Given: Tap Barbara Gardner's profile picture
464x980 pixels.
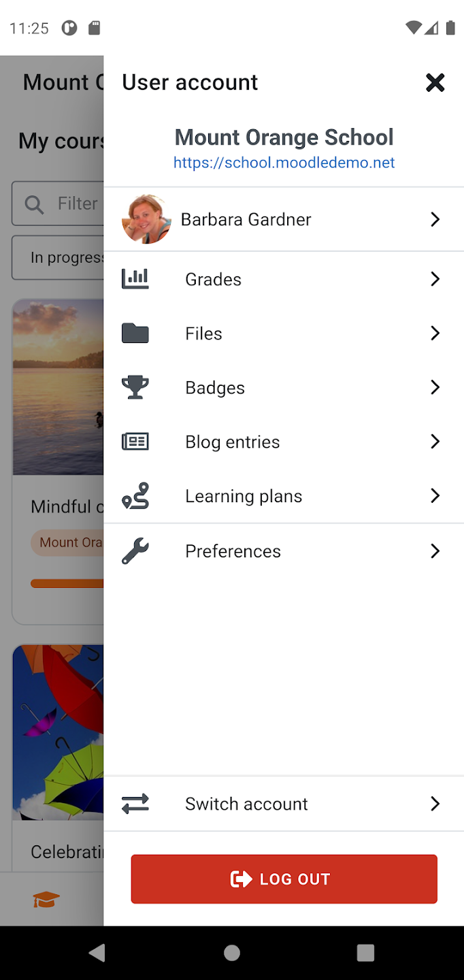Looking at the screenshot, I should [146, 219].
